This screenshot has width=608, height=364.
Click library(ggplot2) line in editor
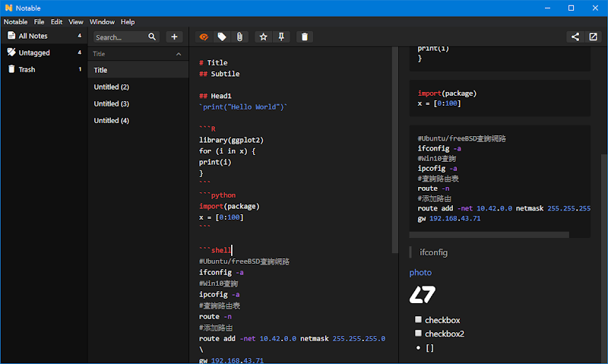(x=231, y=140)
